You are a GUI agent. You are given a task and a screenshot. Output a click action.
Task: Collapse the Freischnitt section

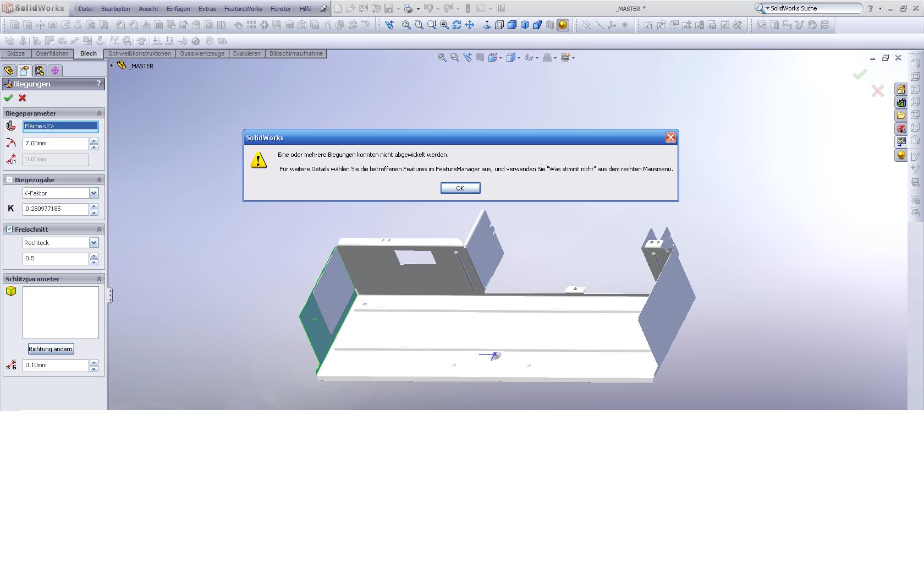[x=100, y=230]
